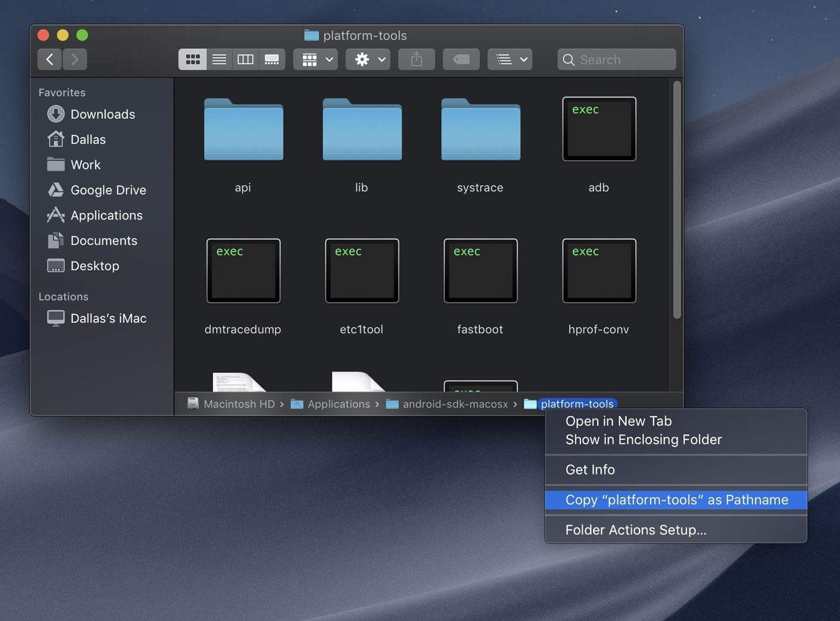This screenshot has width=840, height=621.
Task: Switch to column view
Action: pyautogui.click(x=245, y=59)
